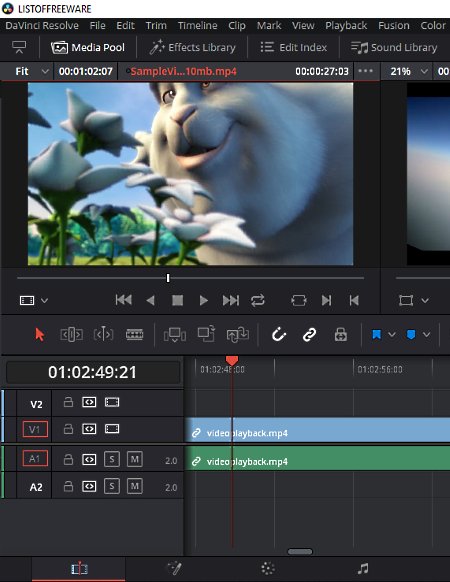Screen dimensions: 450x582
Task: Play the clip in reverse
Action: (x=150, y=300)
